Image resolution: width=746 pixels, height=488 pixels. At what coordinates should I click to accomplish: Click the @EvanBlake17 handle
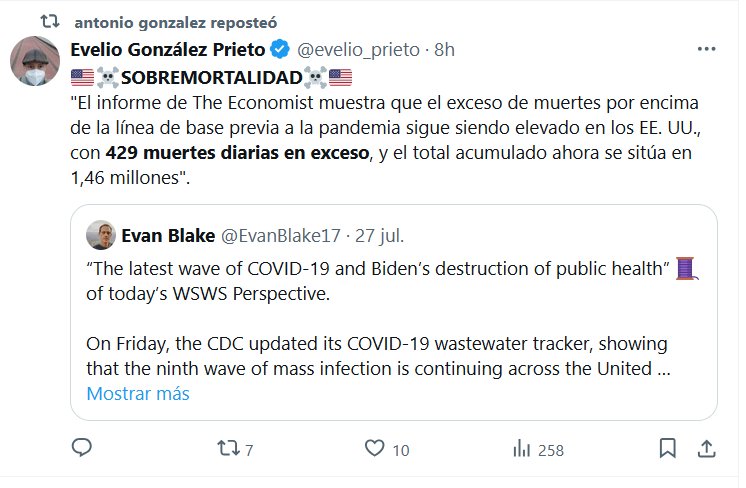click(x=281, y=236)
